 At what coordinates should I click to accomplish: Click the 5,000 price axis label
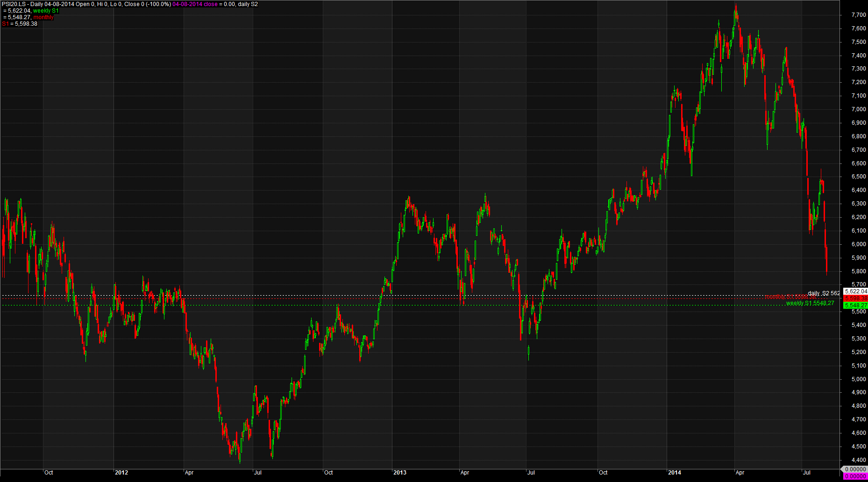(x=859, y=379)
